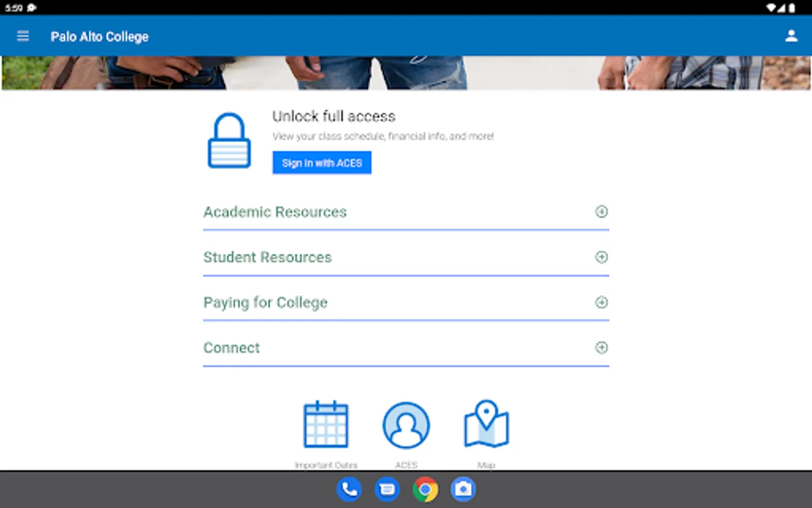
Task: Open the hamburger navigation menu
Action: point(23,36)
